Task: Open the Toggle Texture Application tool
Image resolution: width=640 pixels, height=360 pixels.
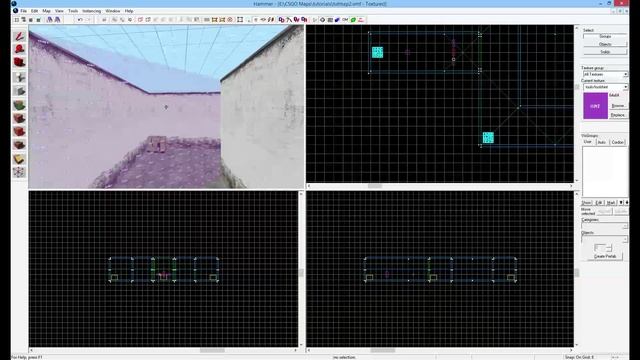Action: click(19, 105)
